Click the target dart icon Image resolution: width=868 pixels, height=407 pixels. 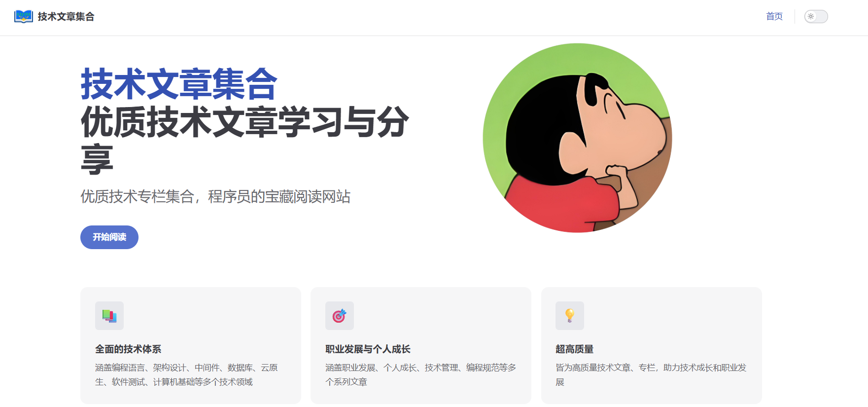[x=340, y=316]
